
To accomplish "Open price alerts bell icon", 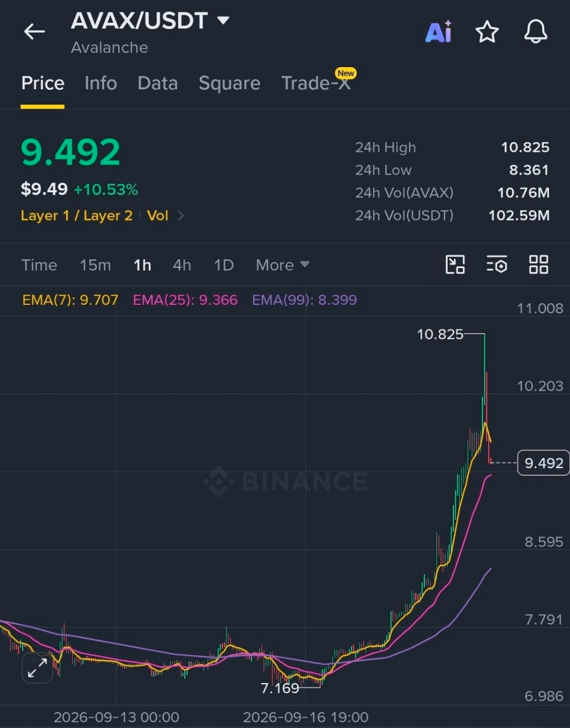I will coord(535,32).
